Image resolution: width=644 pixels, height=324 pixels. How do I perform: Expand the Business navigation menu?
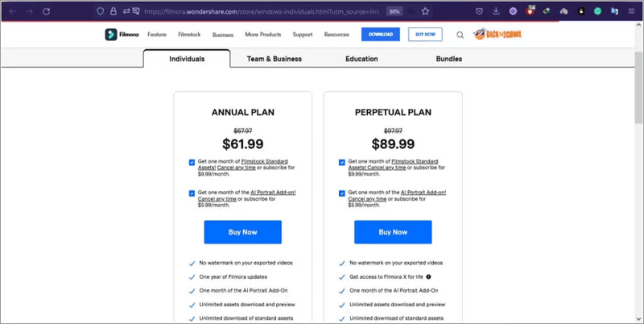click(x=223, y=35)
